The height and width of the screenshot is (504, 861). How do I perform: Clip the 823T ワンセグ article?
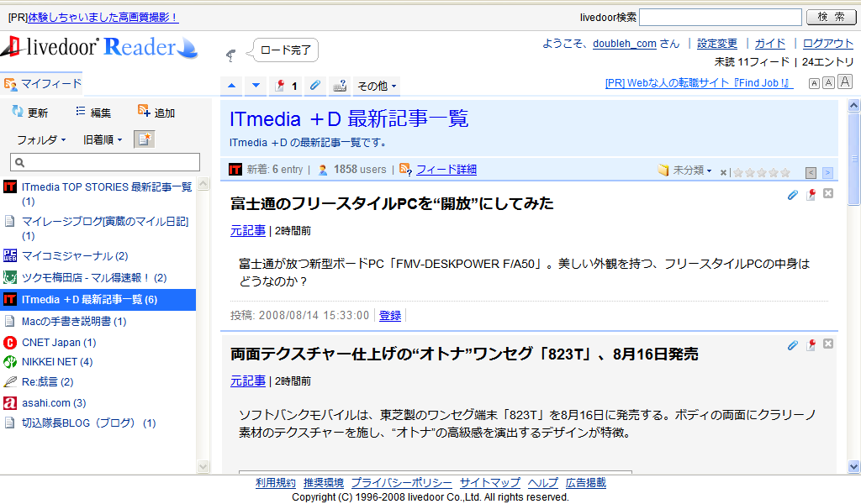tap(792, 345)
